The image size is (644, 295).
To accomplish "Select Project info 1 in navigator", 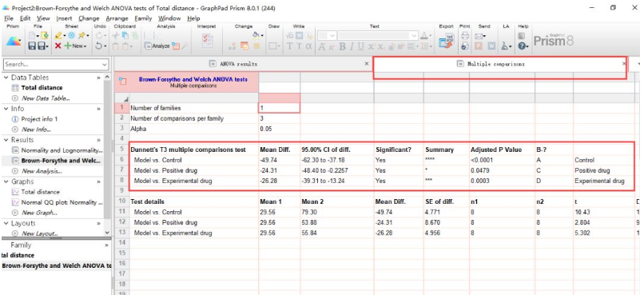I will (x=39, y=119).
